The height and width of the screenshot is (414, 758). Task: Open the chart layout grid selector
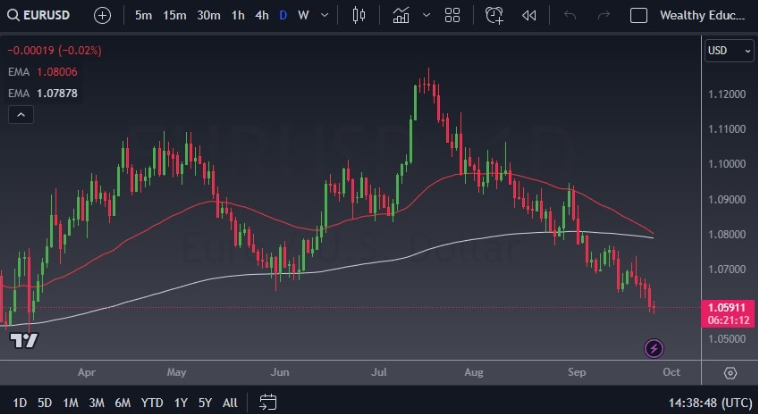(452, 15)
